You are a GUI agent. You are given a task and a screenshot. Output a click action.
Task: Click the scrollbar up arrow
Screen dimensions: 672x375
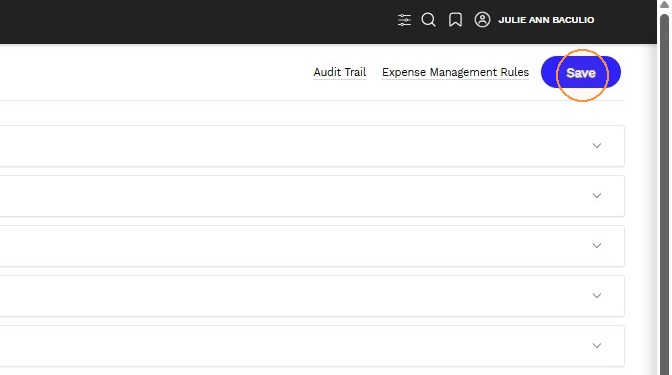[664, 5]
